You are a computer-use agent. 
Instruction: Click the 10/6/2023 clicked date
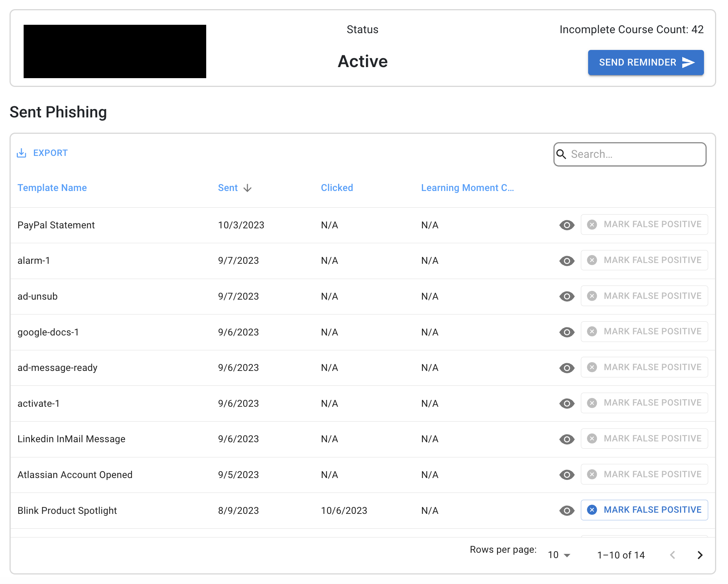coord(344,511)
